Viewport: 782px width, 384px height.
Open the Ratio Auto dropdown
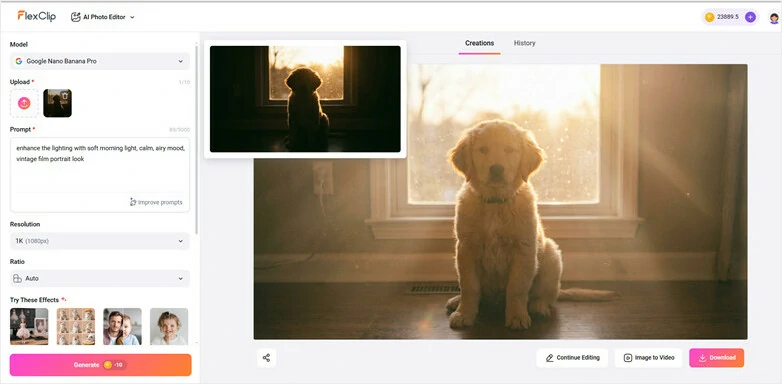(x=100, y=278)
